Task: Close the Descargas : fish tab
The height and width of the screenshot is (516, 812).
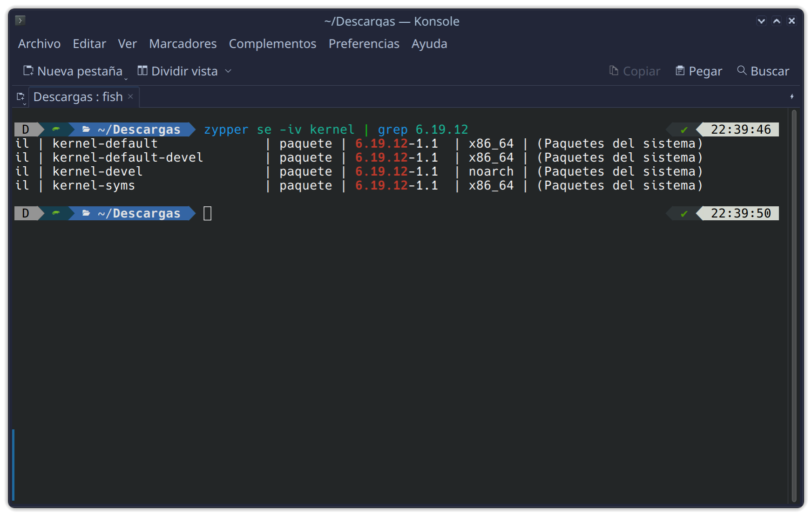Action: [131, 96]
